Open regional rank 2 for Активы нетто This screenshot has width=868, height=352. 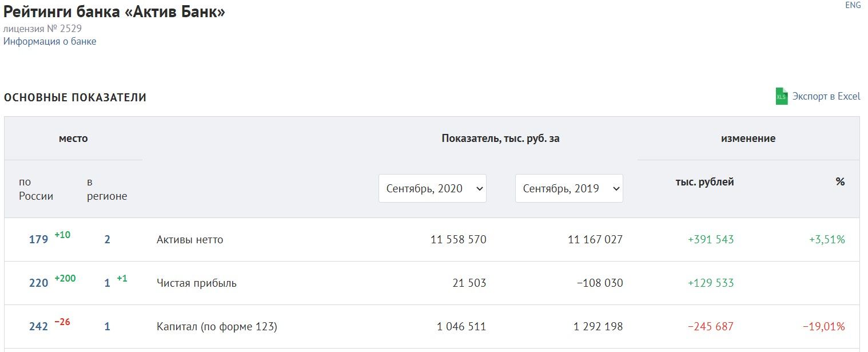point(107,240)
